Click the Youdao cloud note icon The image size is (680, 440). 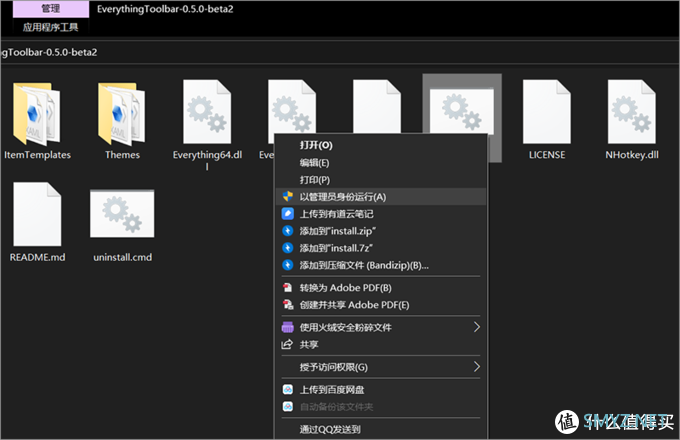click(288, 214)
